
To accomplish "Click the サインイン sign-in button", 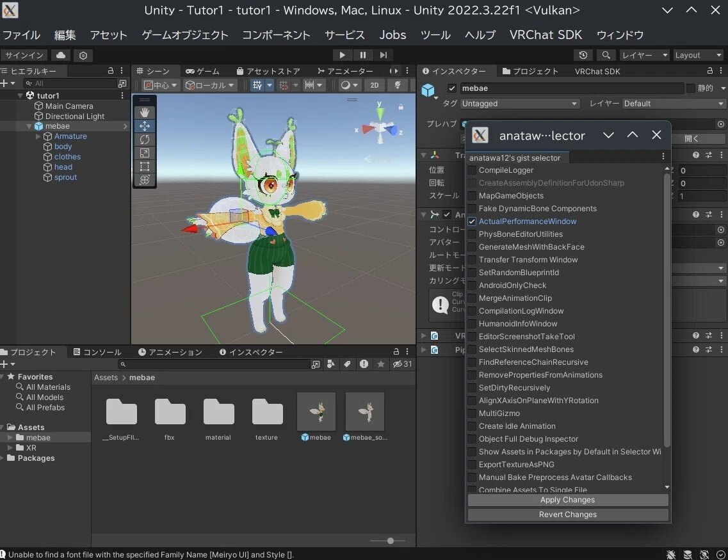I will click(x=24, y=55).
